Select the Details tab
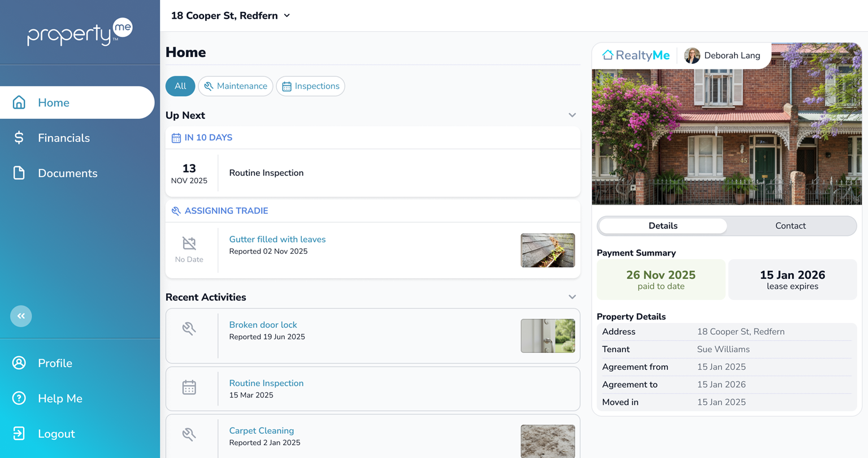This screenshot has width=868, height=458. [663, 226]
